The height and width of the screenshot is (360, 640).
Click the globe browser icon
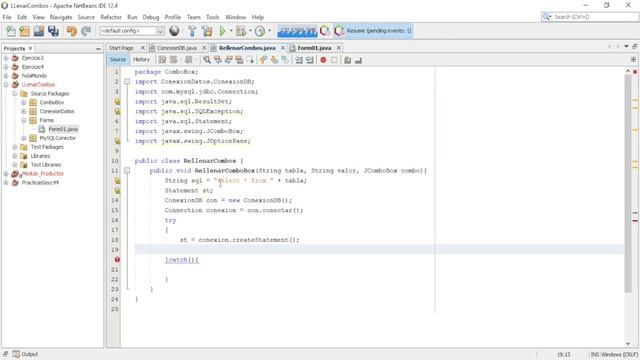coord(174,31)
